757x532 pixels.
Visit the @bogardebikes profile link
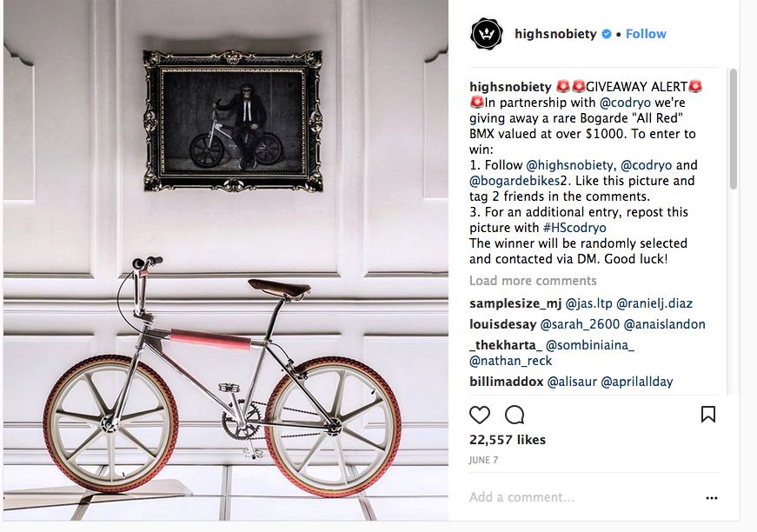[515, 181]
